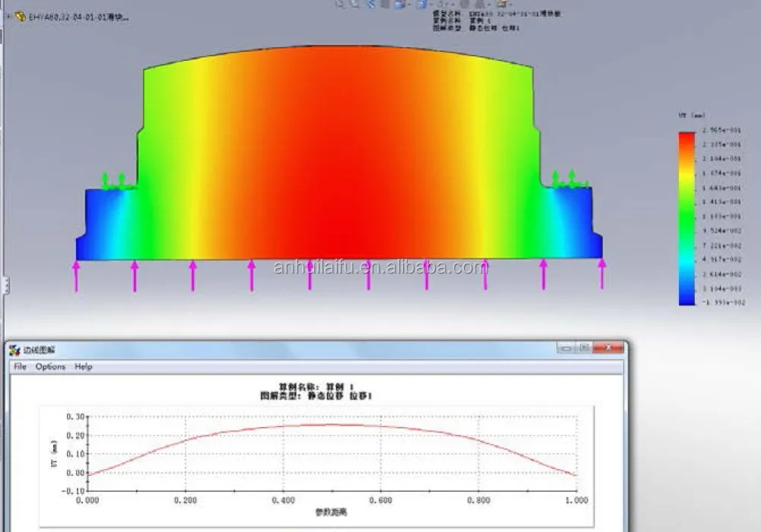
Task: Open the File menu in graph window
Action: pos(20,367)
